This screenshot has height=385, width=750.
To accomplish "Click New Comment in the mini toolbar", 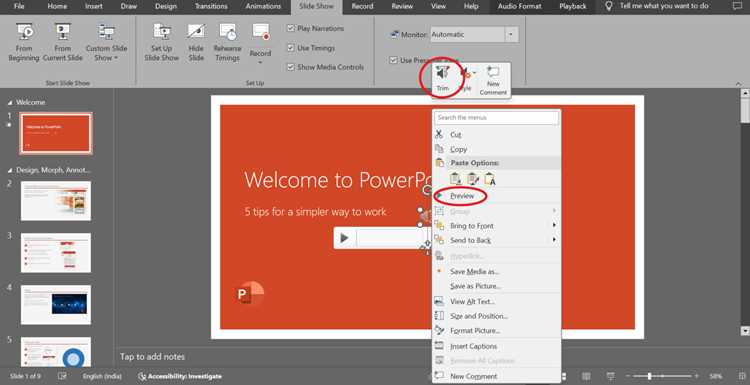I will coord(493,80).
